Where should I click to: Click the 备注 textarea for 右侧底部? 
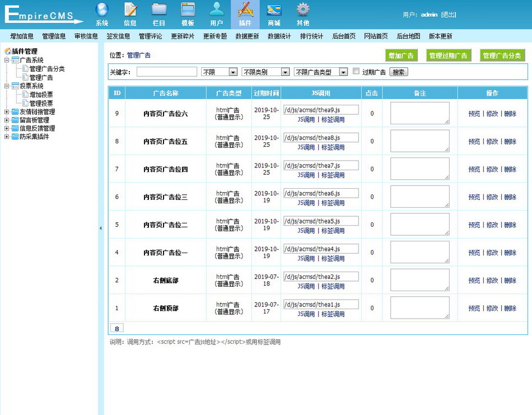click(419, 280)
